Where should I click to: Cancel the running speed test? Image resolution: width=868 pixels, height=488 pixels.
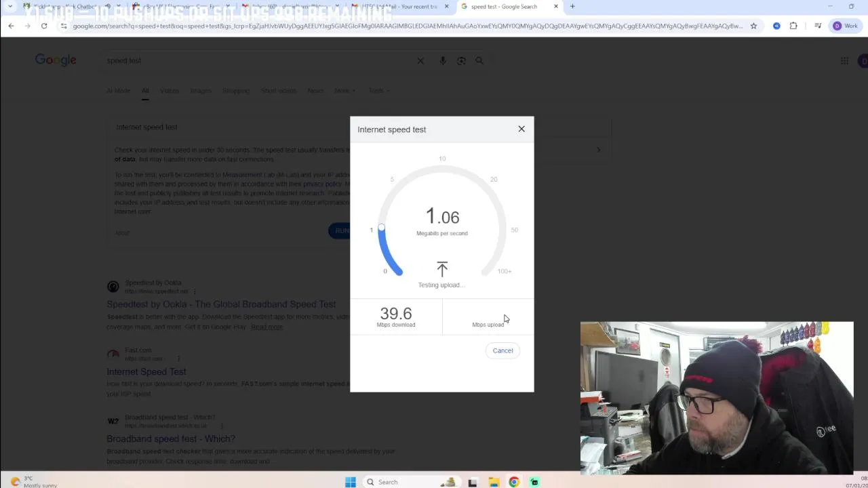pos(502,350)
